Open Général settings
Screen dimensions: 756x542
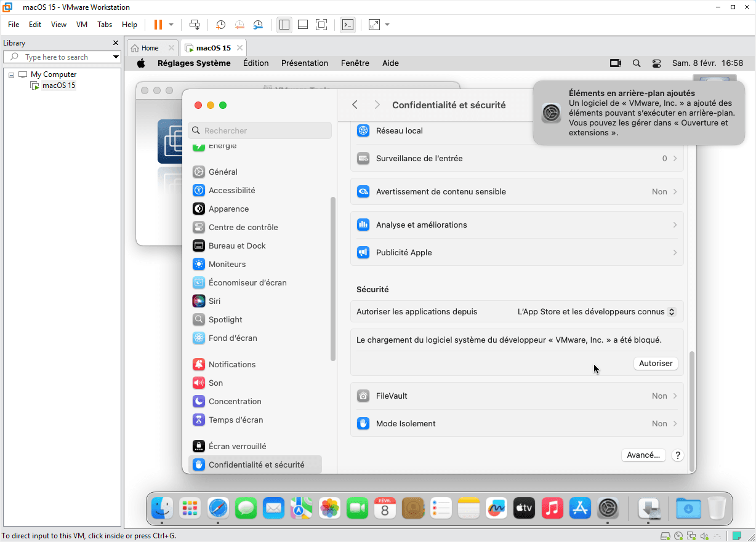[255, 172]
